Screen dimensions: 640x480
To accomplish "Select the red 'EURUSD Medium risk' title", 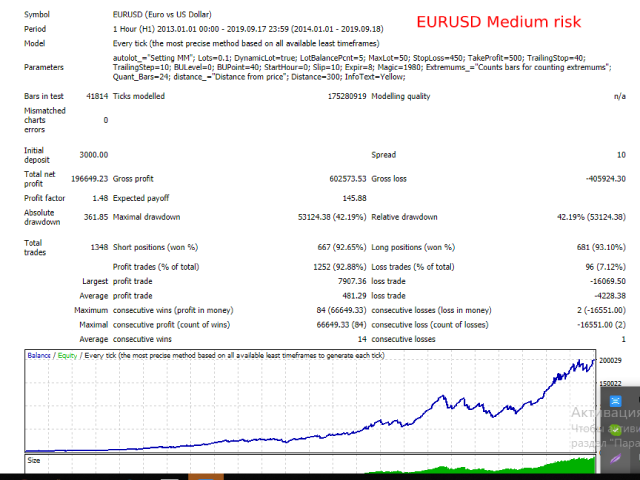I will point(498,22).
